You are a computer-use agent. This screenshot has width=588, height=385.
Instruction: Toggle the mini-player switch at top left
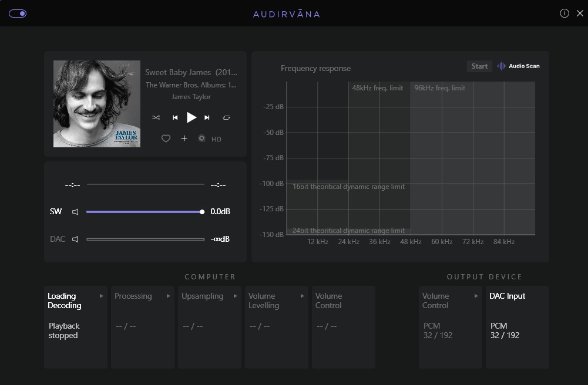[18, 13]
